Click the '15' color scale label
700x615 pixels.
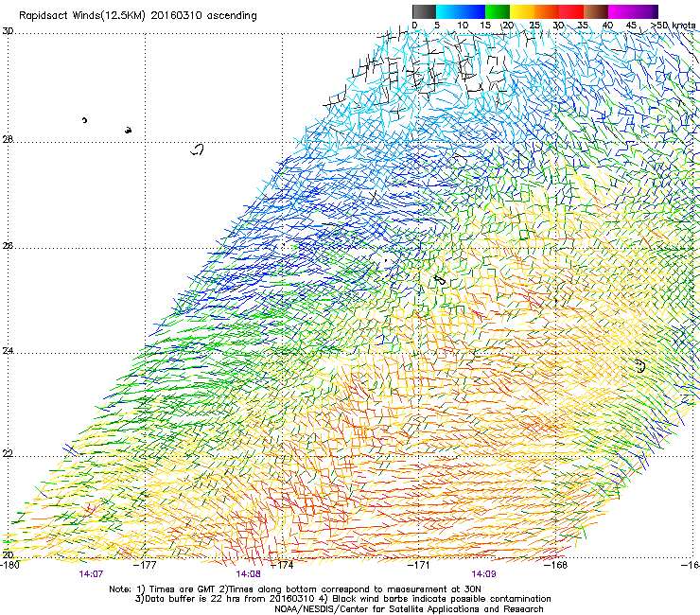[485, 26]
